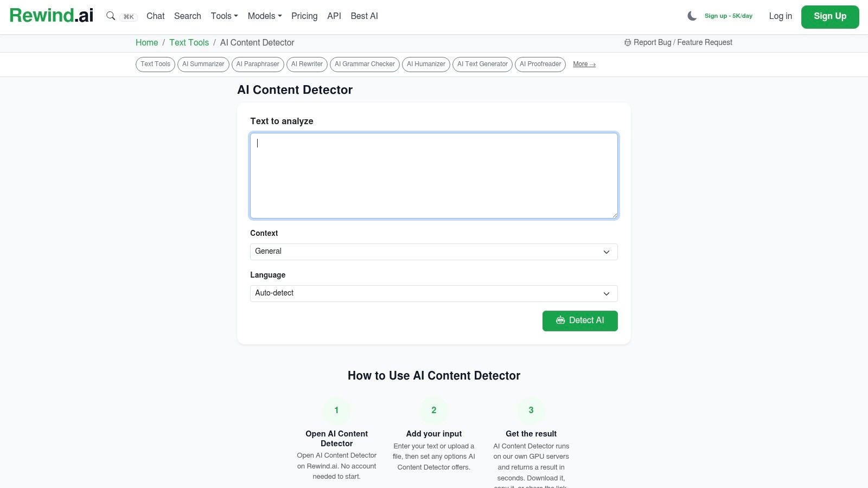The image size is (868, 488).
Task: Click the "How to Use AI Content Detector" heading
Action: (434, 376)
